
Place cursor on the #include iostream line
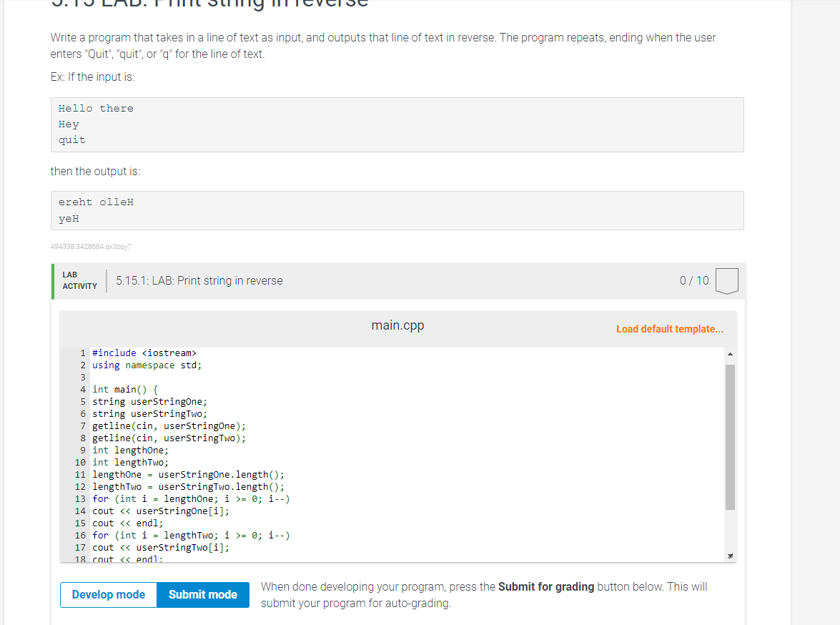click(x=143, y=353)
